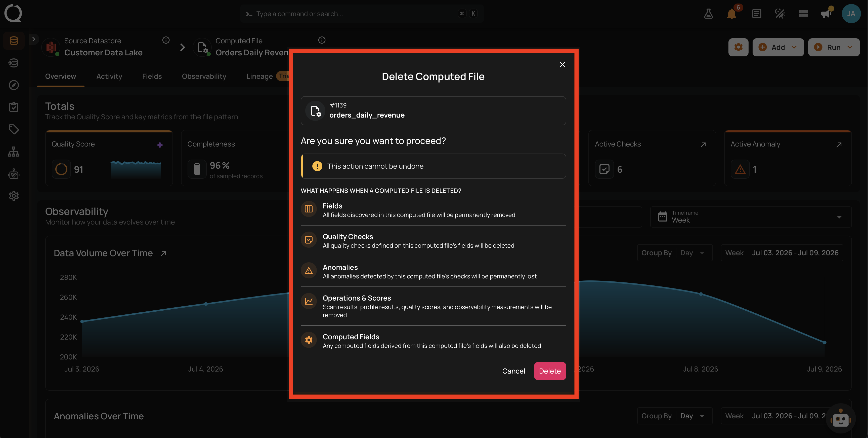Show Source Datastore info icon
The image size is (868, 438).
point(166,40)
